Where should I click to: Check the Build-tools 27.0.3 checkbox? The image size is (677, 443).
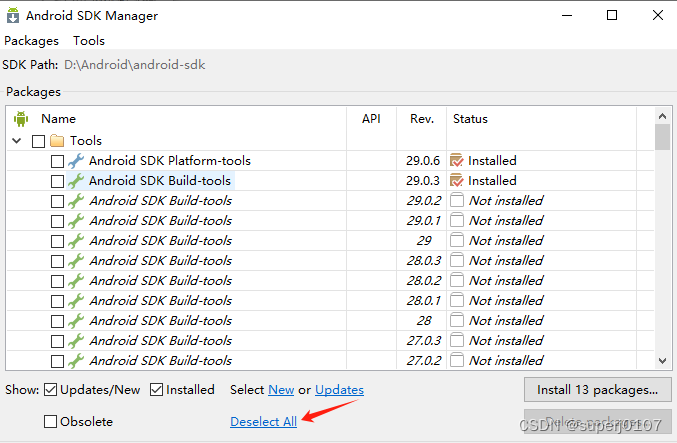pyautogui.click(x=57, y=342)
